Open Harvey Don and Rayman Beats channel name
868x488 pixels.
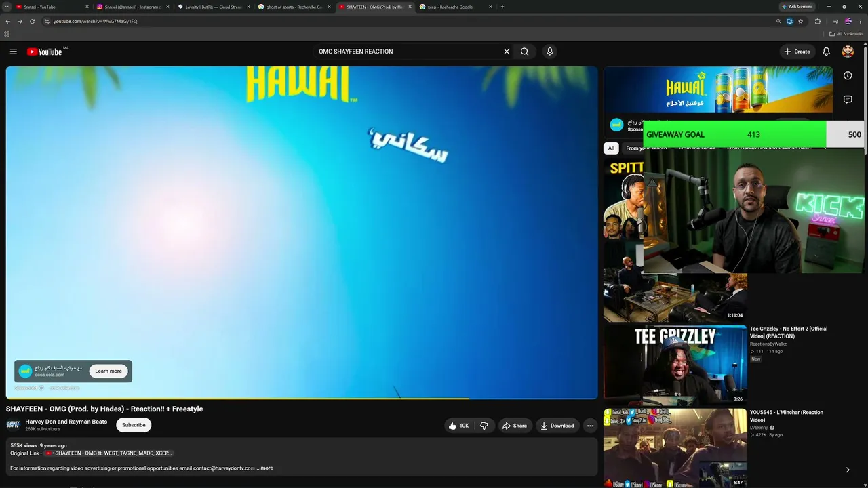tap(66, 422)
